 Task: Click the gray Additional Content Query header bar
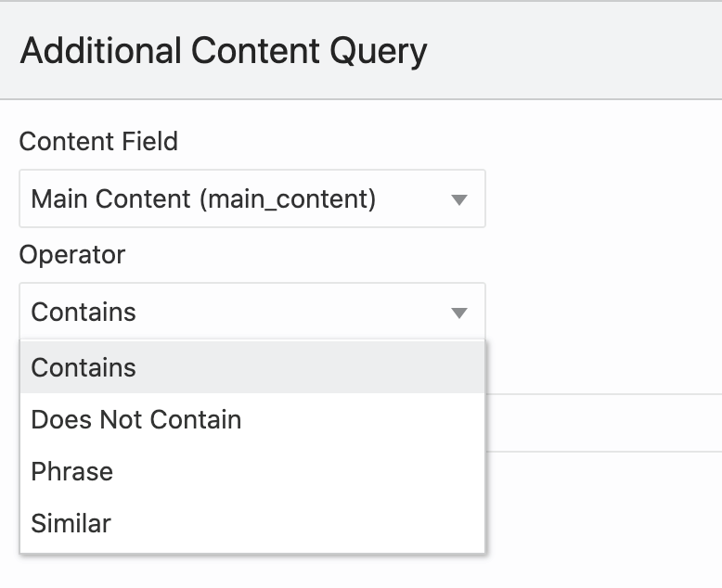coord(575,51)
